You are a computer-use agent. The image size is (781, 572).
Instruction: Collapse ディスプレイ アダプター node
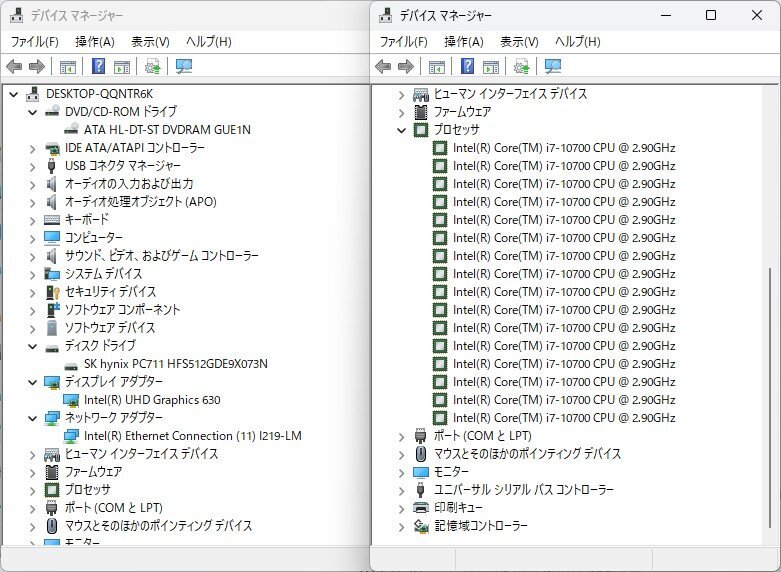[x=32, y=383]
